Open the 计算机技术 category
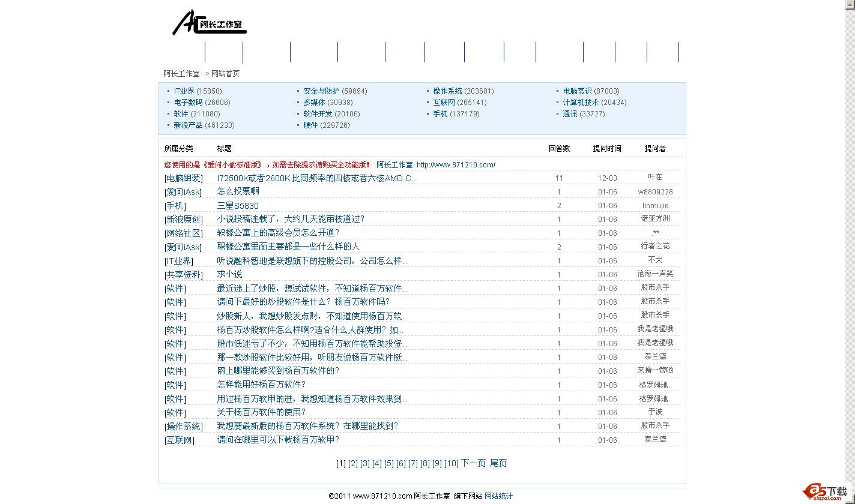 [581, 103]
